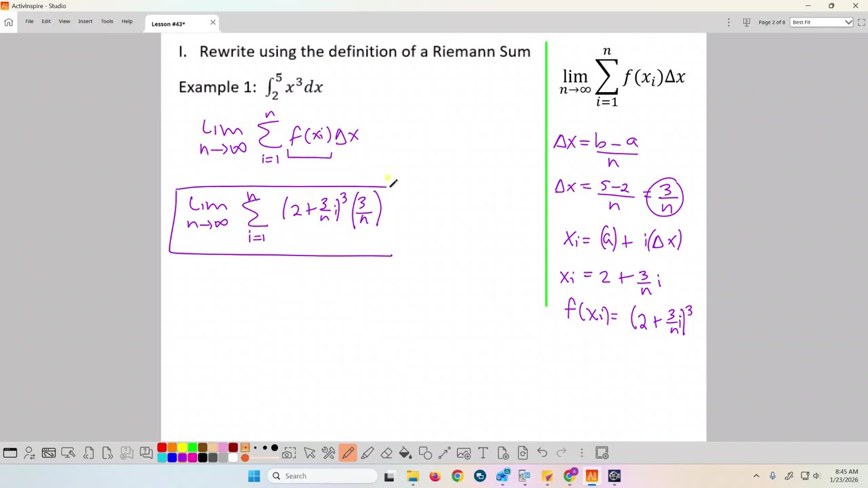Click the Camera screenshot tool
Screen dimensions: 868x488
coord(289,453)
